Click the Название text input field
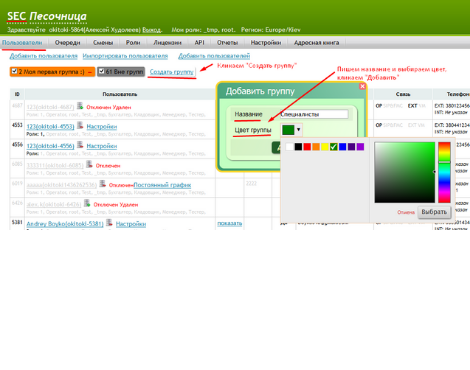Image resolution: width=470 pixels, height=370 pixels. point(314,114)
